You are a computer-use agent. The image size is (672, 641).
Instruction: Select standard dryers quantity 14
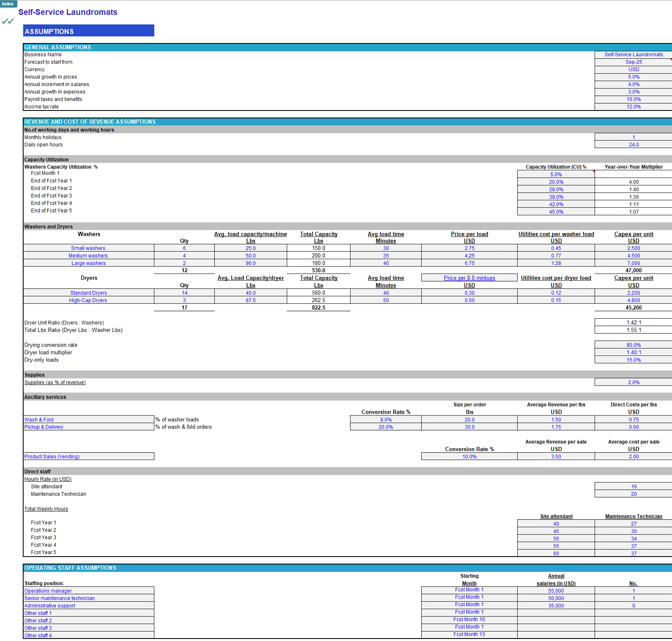click(x=184, y=293)
